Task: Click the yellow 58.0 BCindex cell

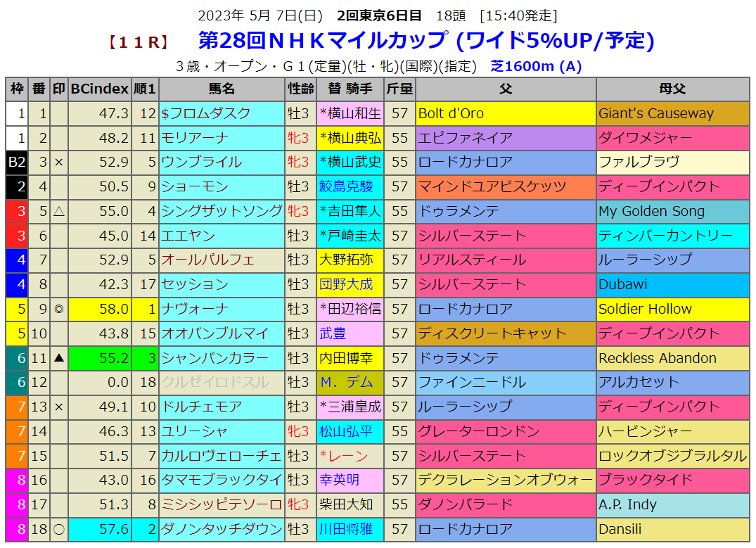Action: (x=99, y=309)
